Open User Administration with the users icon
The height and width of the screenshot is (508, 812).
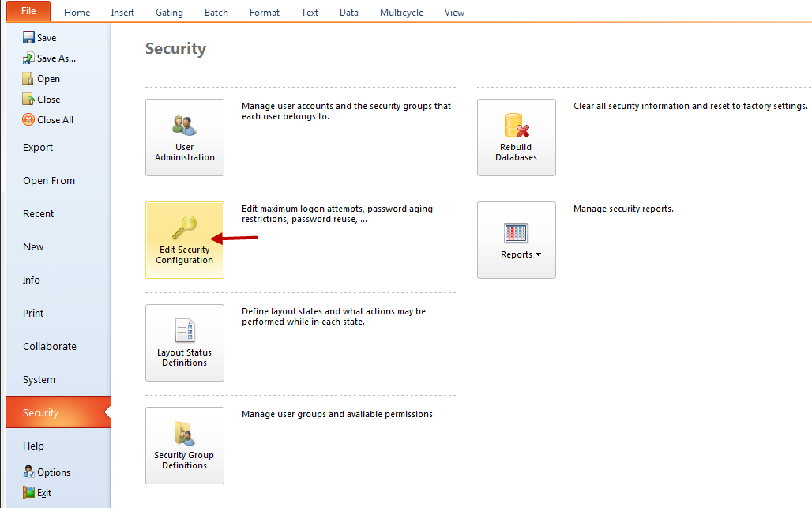click(x=184, y=126)
